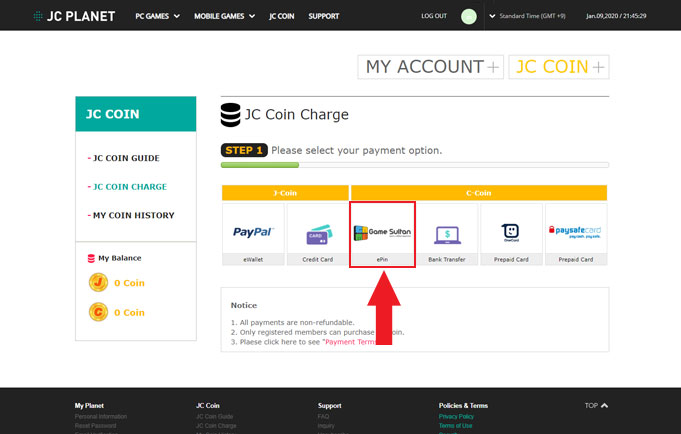Choose the paysafecard Prepaid Card option
Viewport: 681px width, 434px height.
(x=575, y=233)
